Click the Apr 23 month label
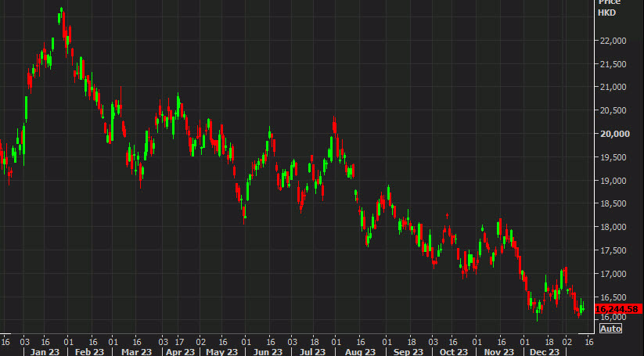 [180, 352]
